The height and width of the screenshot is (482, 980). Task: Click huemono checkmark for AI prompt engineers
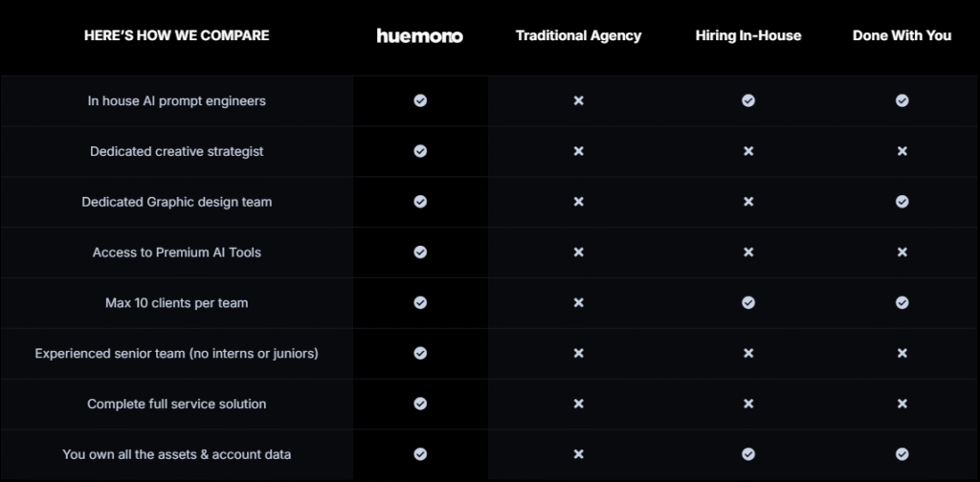point(420,100)
